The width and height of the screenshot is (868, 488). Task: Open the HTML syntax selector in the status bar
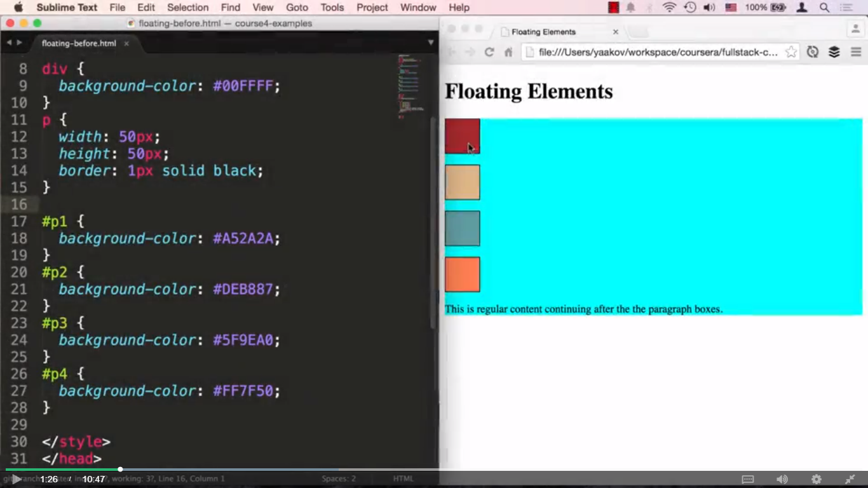403,478
